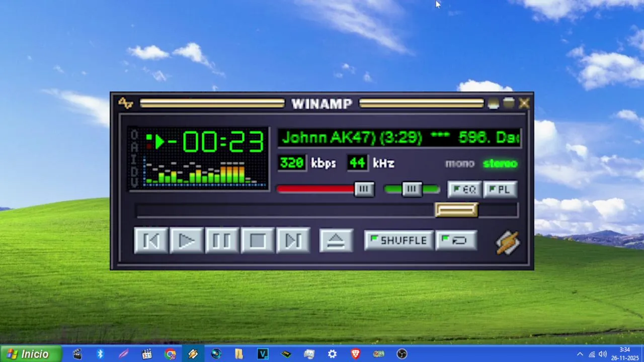
Task: Open the picture viewer taskbar icon
Action: [309, 354]
